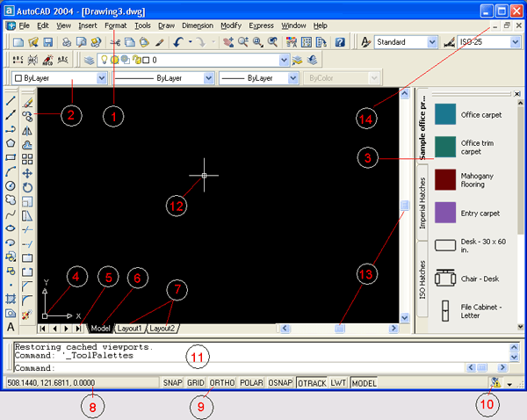This screenshot has height=420, width=527.
Task: Toggle SNAP mode in status bar
Action: click(x=171, y=383)
